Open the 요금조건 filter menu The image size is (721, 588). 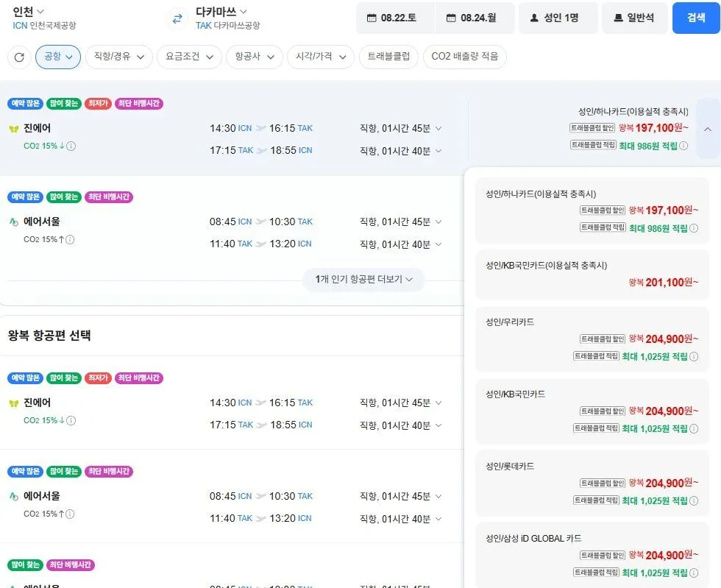pos(190,57)
